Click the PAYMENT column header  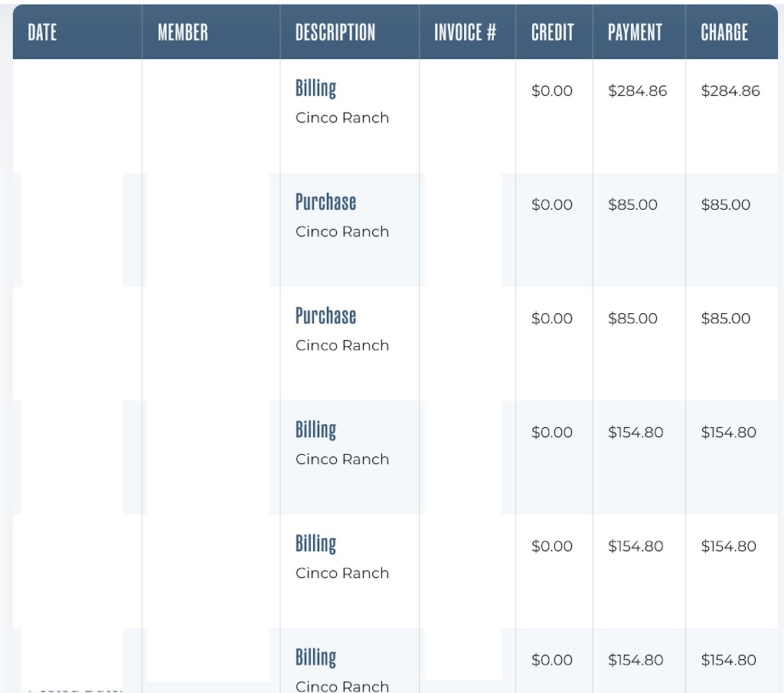point(635,32)
